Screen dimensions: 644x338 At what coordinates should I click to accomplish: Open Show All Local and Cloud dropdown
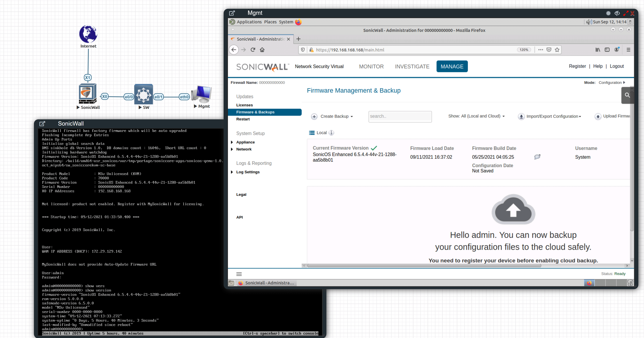point(476,116)
